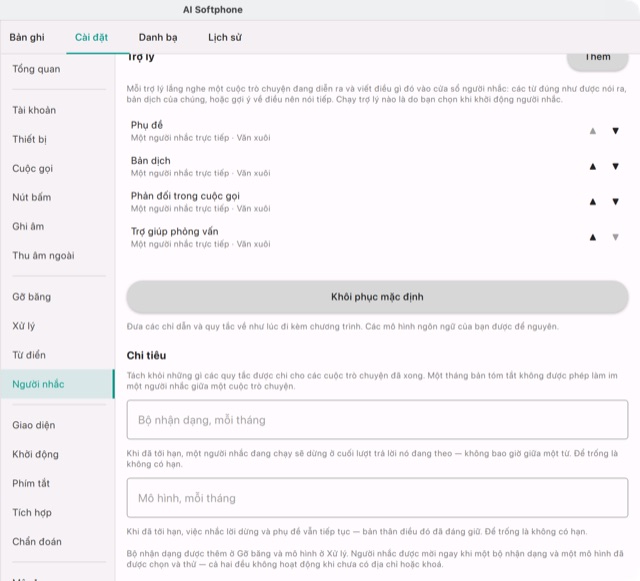Open Giao diện settings
Image resolution: width=640 pixels, height=581 pixels.
coord(58,425)
